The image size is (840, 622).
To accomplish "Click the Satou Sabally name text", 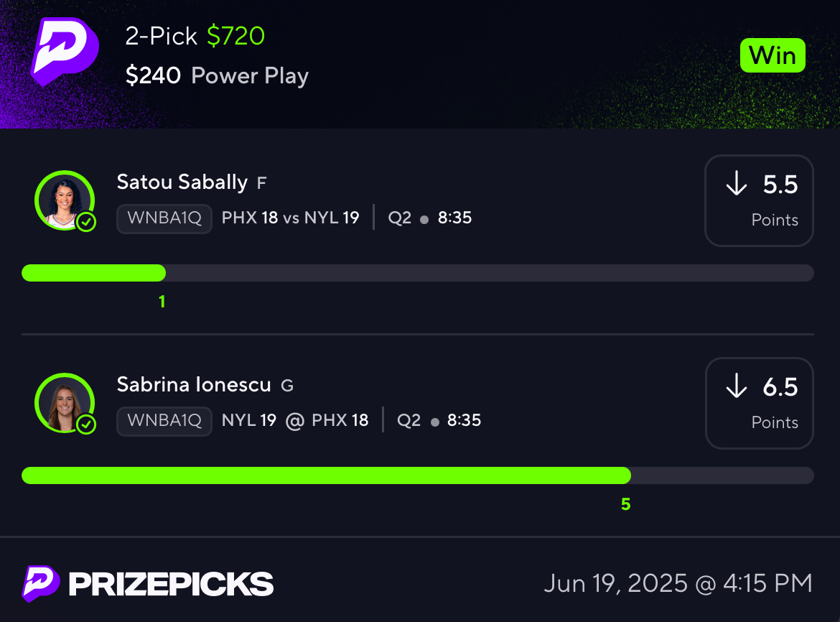I will pyautogui.click(x=182, y=182).
